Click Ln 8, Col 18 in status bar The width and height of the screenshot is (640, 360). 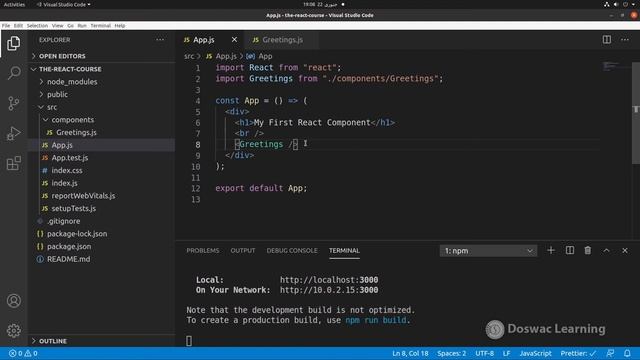(410, 353)
